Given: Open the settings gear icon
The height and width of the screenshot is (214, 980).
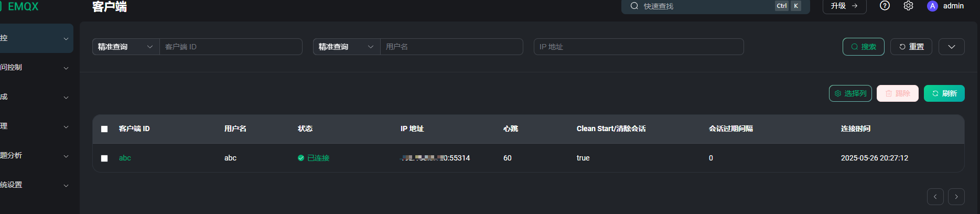Looking at the screenshot, I should click(908, 6).
